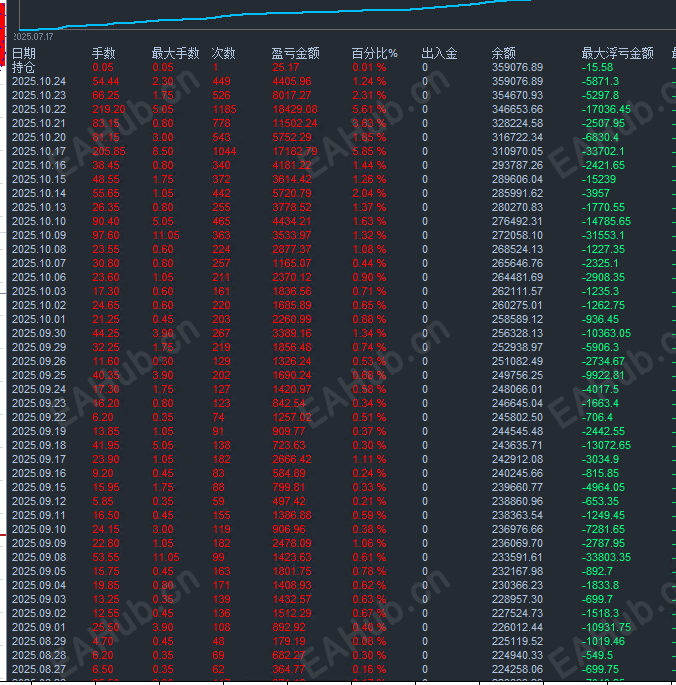This screenshot has width=676, height=685.
Task: Click max floating loss -15.58
Action: tap(597, 68)
